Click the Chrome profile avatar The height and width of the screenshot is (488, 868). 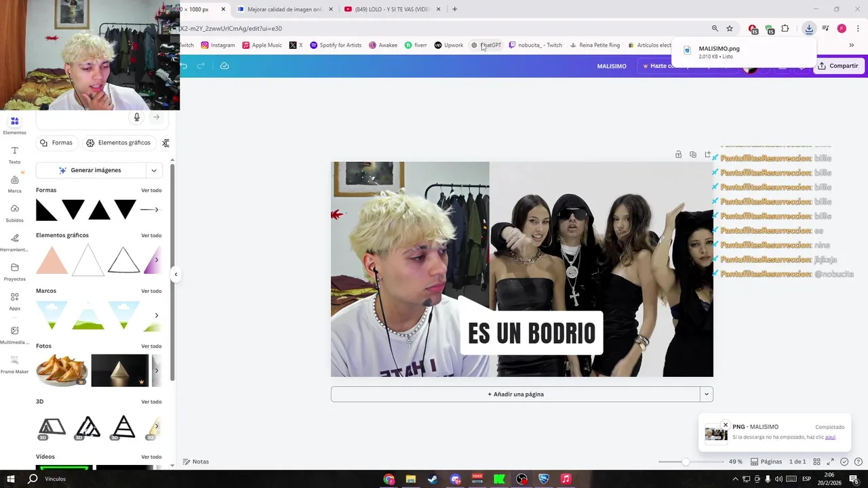tap(842, 28)
